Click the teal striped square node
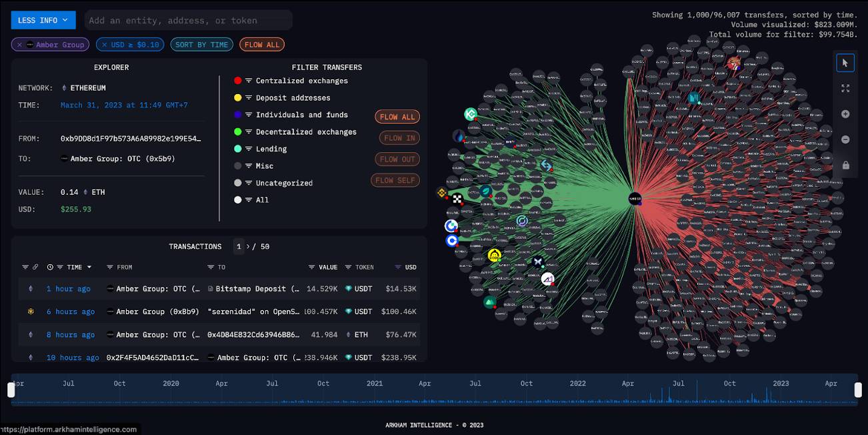868x435 pixels. (x=694, y=99)
